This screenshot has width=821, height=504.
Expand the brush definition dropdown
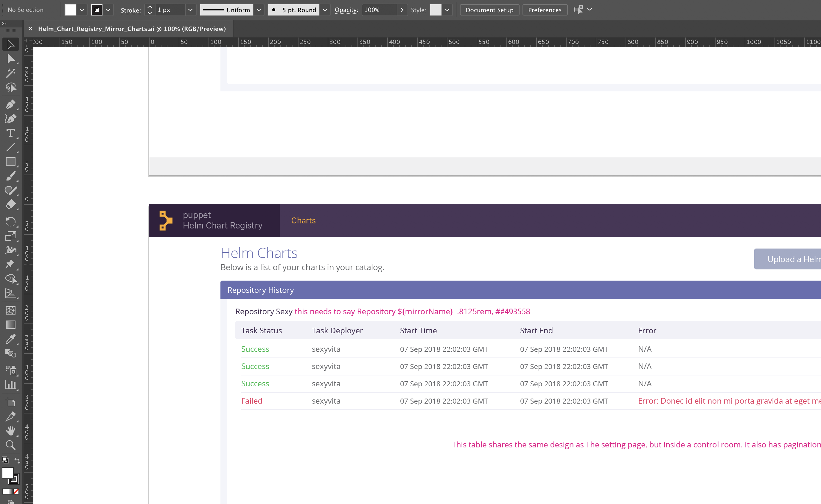325,10
